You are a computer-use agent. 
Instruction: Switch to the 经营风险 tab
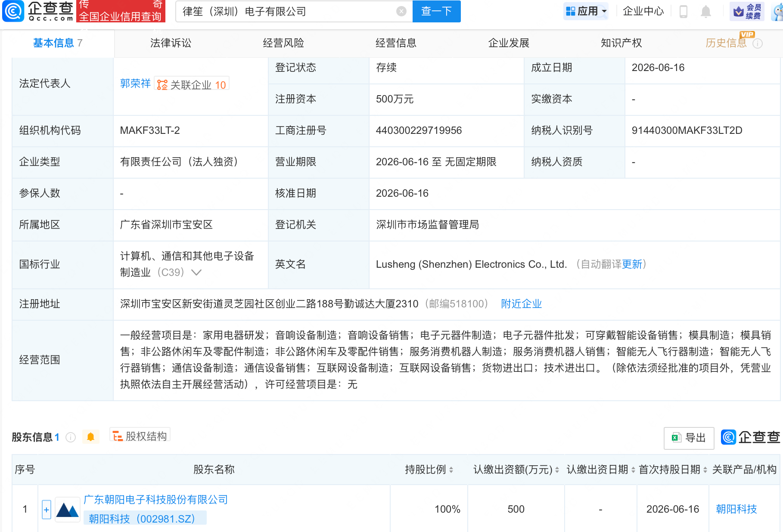[x=283, y=43]
